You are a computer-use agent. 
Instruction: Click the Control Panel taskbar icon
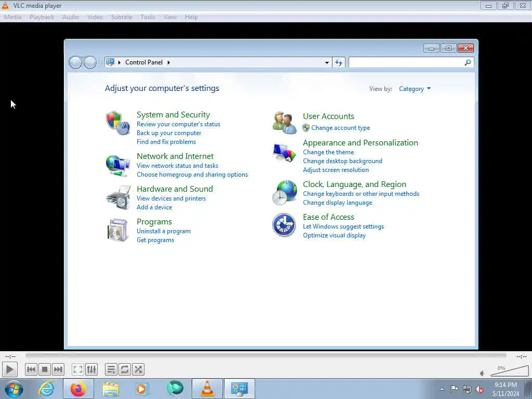point(239,389)
